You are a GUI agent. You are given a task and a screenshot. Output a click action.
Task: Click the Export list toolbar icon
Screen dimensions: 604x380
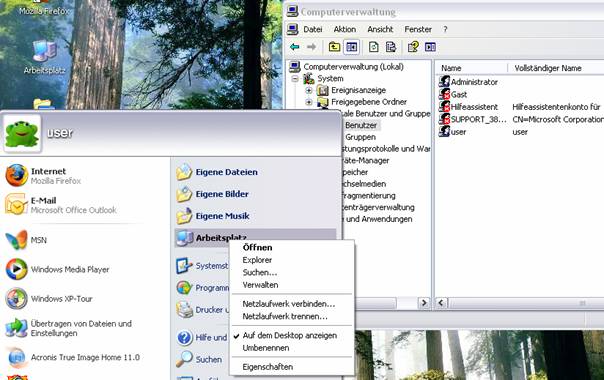click(391, 47)
